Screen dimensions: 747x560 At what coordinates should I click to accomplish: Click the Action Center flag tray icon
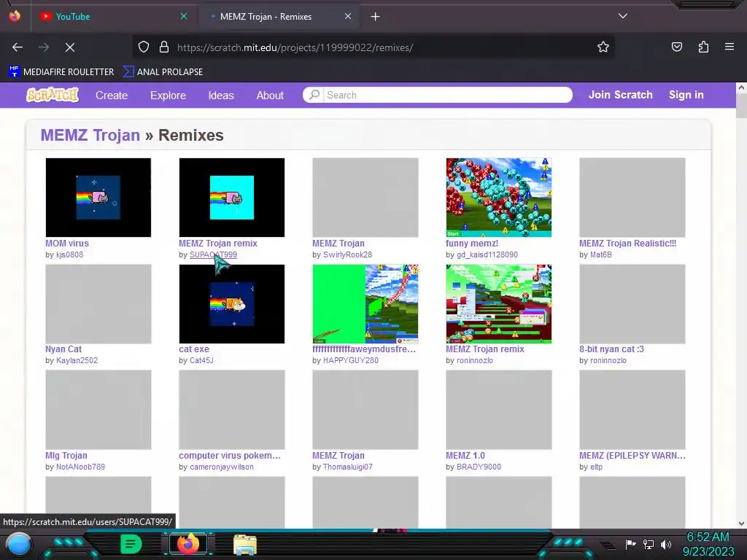click(630, 544)
